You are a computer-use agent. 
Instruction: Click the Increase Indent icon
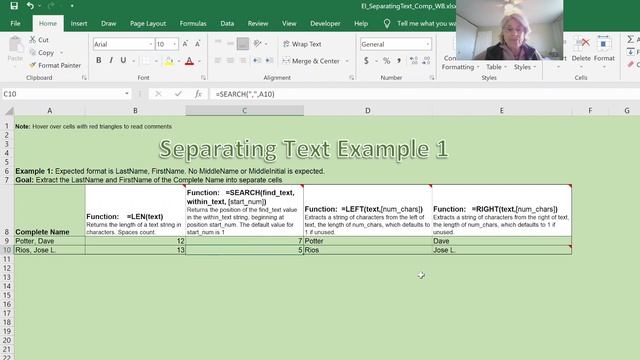click(269, 60)
